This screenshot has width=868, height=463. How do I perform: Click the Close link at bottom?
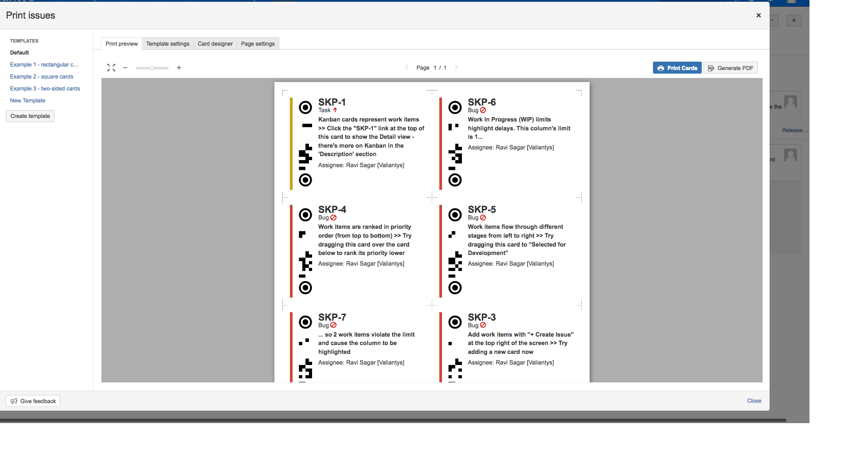pos(754,400)
